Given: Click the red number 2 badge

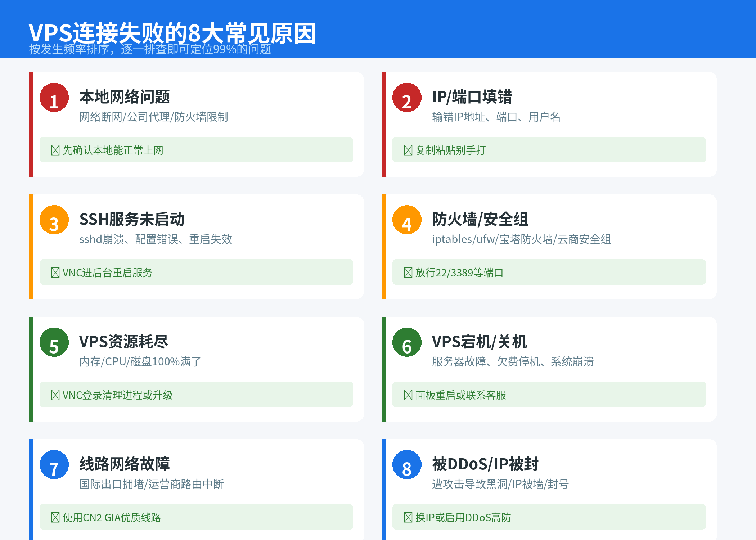Looking at the screenshot, I should pos(407,98).
